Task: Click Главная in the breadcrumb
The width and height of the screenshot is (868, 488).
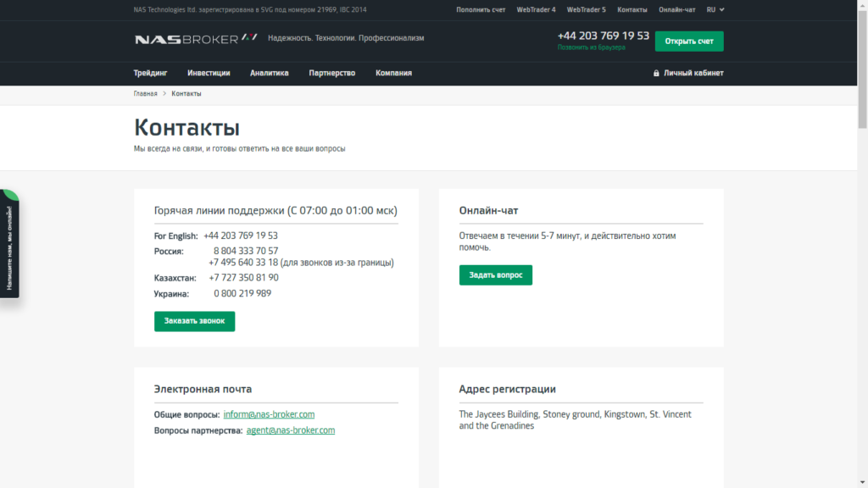Action: pyautogui.click(x=146, y=93)
